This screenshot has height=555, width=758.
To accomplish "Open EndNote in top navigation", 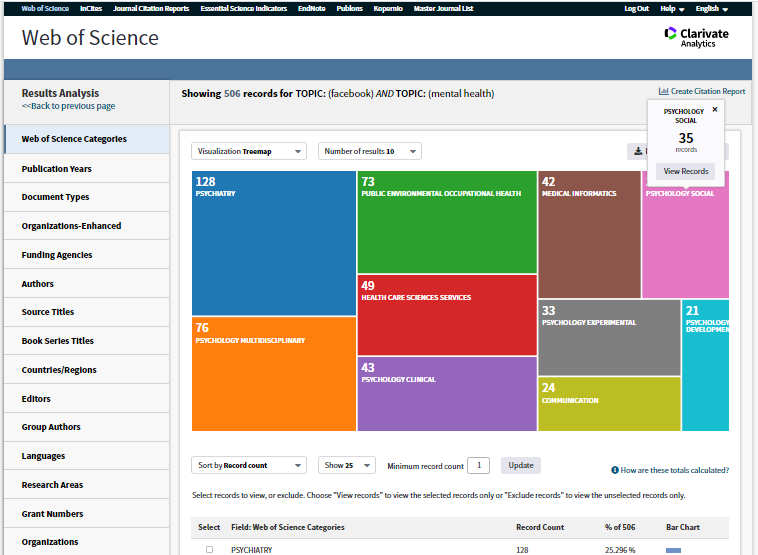I will click(x=311, y=9).
